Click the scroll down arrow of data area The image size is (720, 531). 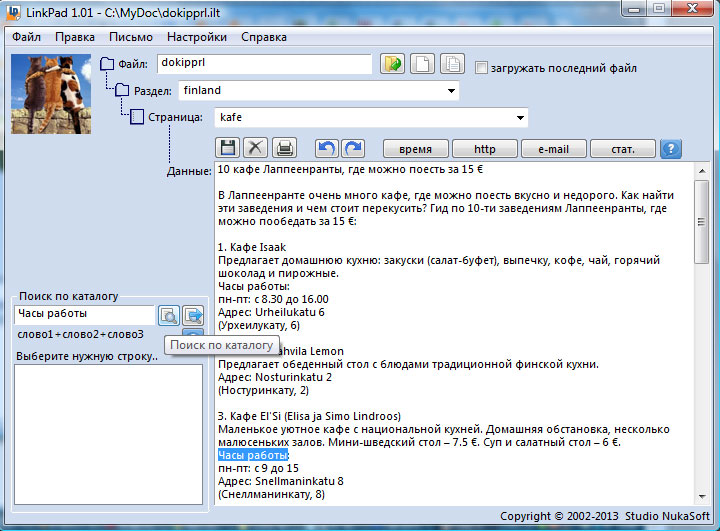[702, 496]
